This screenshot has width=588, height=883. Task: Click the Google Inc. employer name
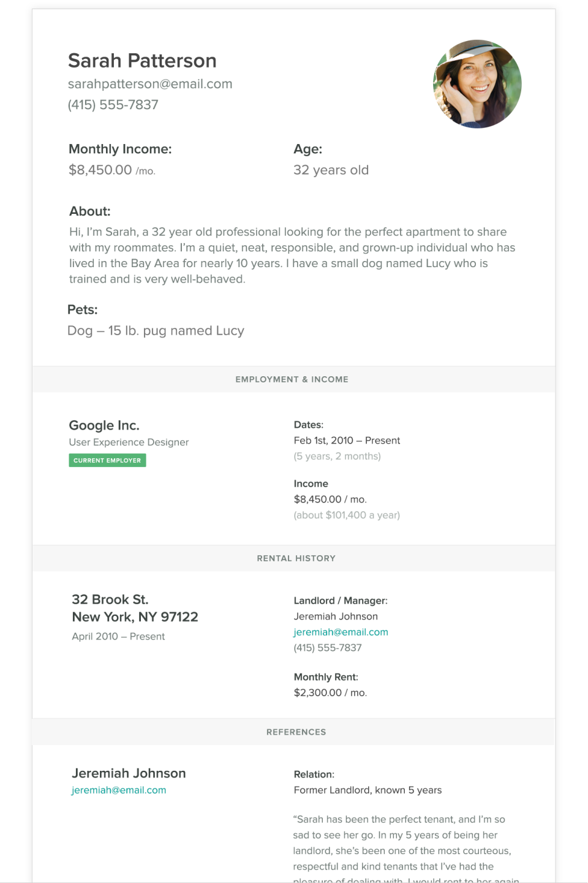point(104,425)
